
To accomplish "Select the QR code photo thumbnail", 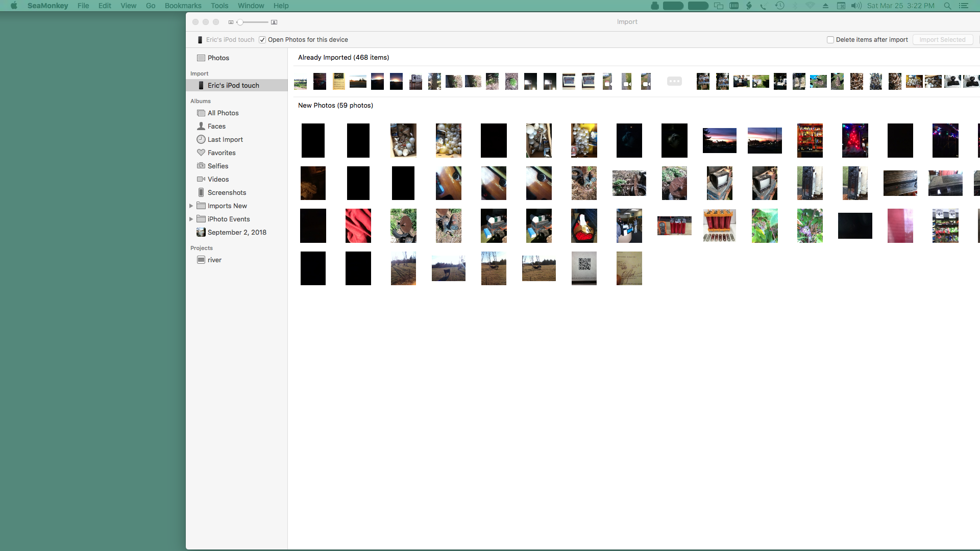I will [584, 268].
